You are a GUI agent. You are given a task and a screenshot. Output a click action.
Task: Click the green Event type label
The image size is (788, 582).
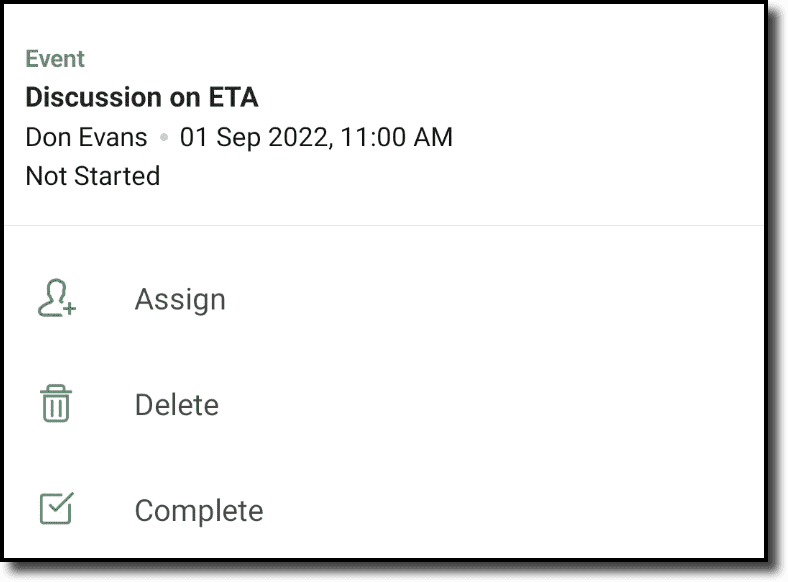click(55, 59)
